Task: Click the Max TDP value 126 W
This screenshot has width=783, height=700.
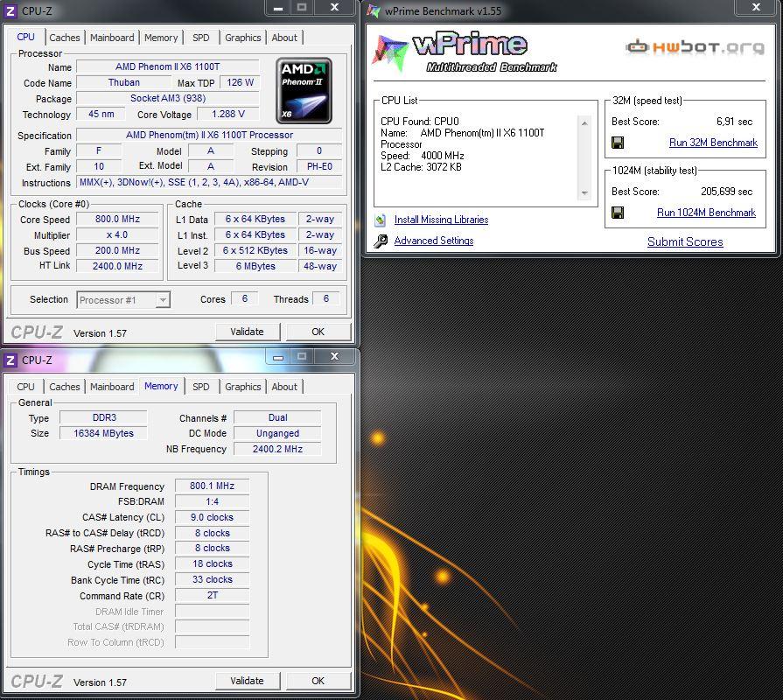Action: point(240,82)
